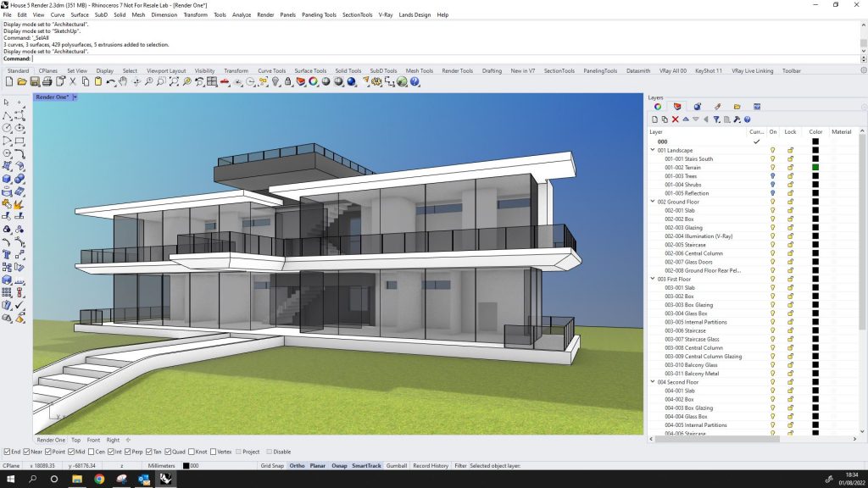Switch to the Mesh Tools toolbar tab
Viewport: 868px width, 488px height.
coord(419,71)
